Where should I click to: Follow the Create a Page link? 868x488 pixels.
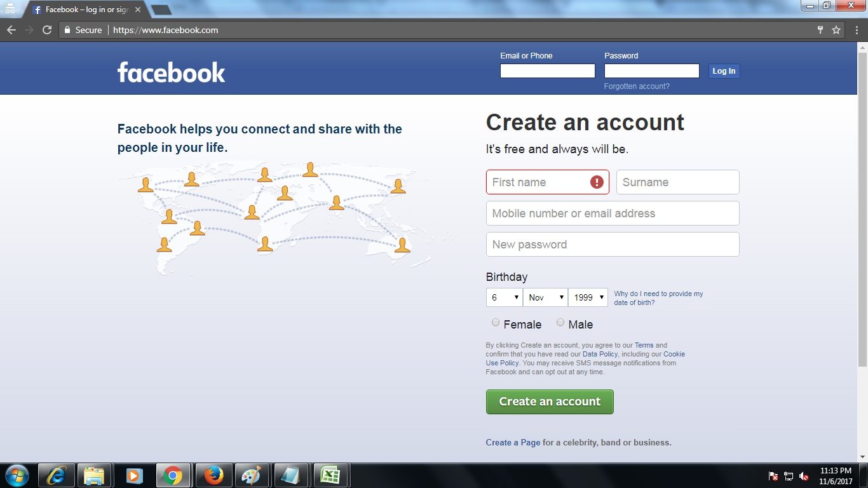click(x=513, y=442)
